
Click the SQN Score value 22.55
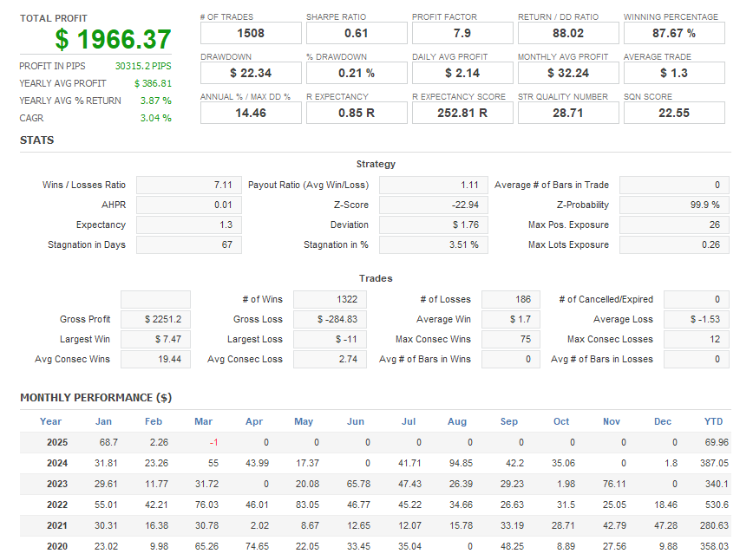tap(674, 113)
